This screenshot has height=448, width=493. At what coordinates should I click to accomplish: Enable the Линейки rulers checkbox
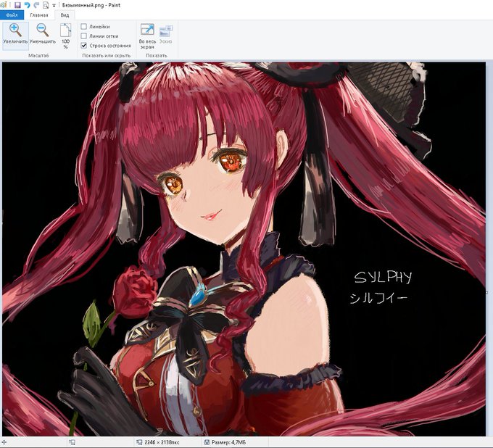83,27
